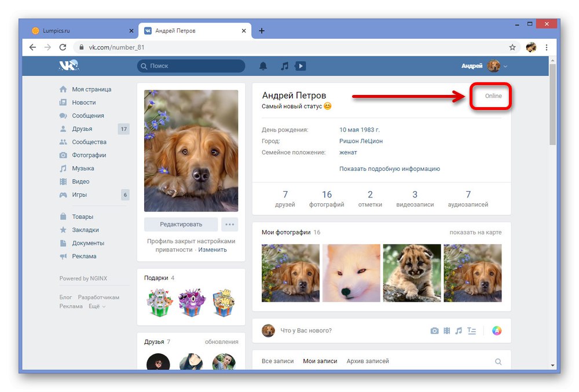Open the first gift image with cats
This screenshot has height=392, width=579.
tap(160, 302)
